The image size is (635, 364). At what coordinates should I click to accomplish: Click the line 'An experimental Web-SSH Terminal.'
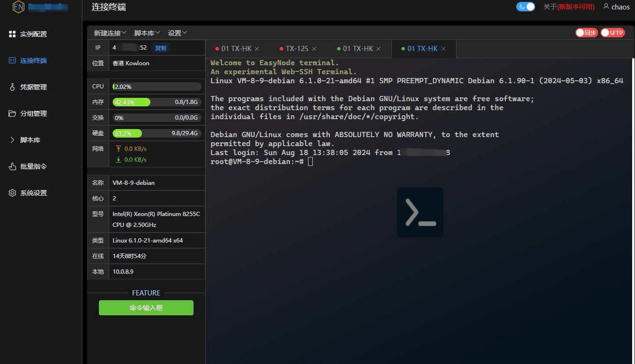284,72
